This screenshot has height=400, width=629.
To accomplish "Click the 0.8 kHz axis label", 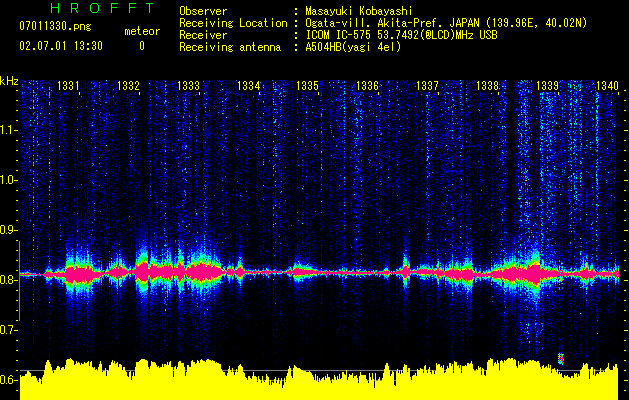I will tap(9, 280).
